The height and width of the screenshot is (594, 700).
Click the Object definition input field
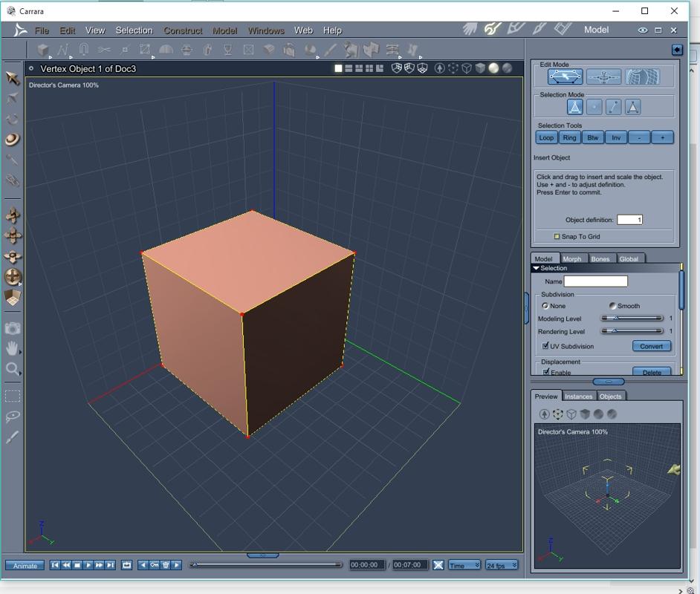[629, 220]
